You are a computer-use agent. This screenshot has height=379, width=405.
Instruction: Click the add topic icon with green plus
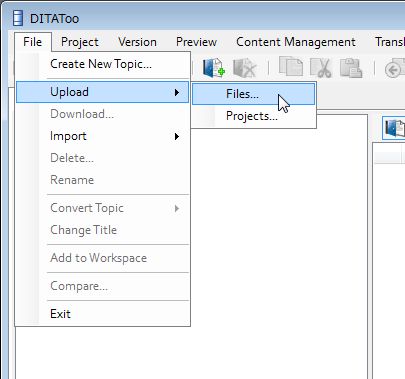click(214, 68)
